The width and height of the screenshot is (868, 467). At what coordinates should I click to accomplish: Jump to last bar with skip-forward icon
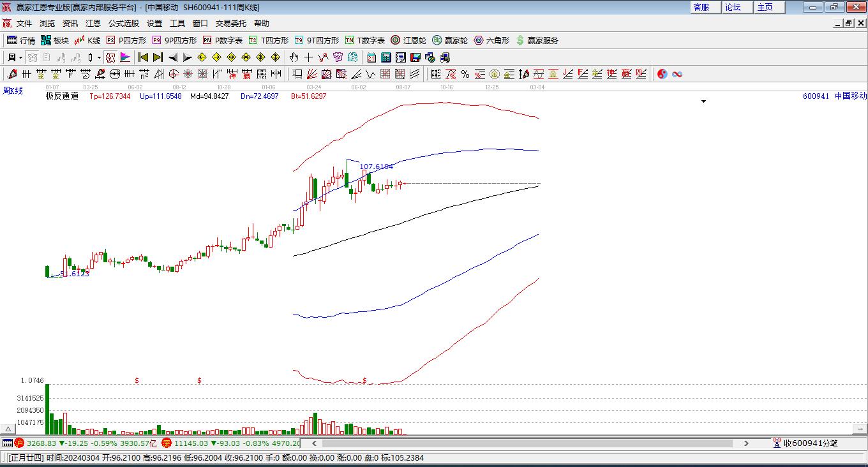tap(158, 57)
